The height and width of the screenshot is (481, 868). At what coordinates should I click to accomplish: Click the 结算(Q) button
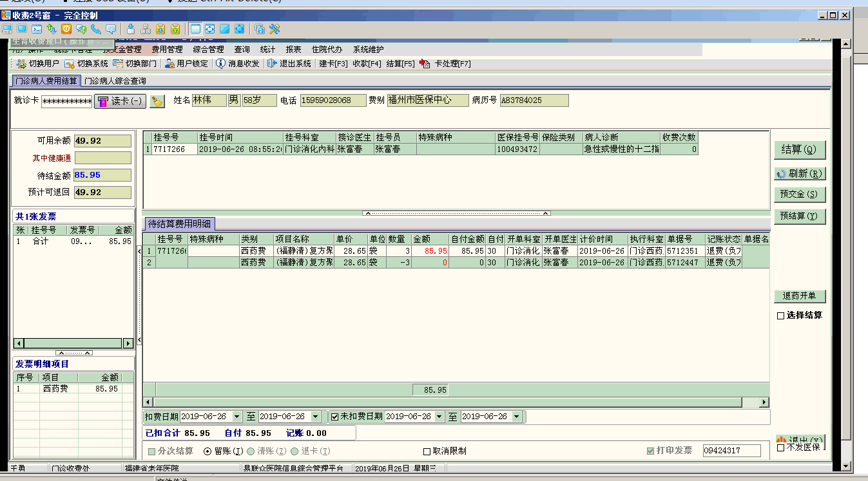[x=799, y=150]
